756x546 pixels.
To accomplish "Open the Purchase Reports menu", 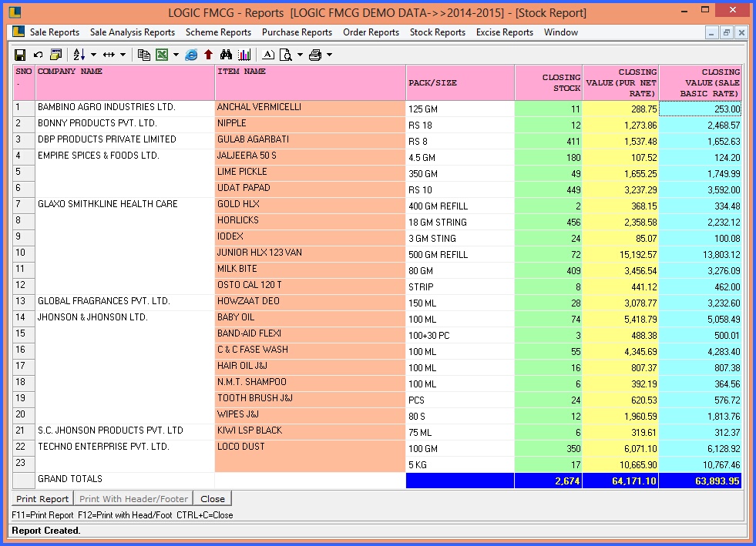I will [297, 32].
